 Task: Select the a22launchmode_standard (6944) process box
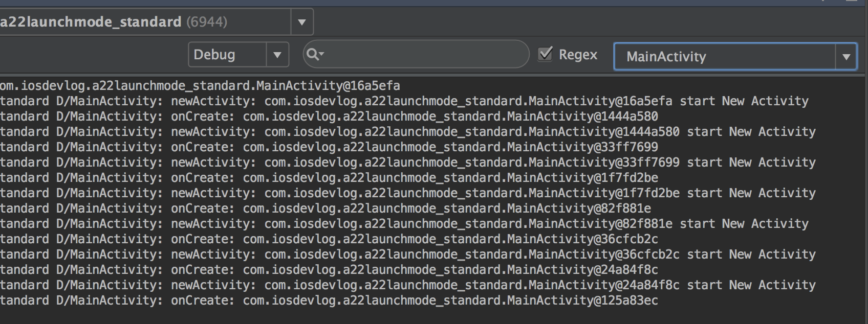(x=145, y=22)
